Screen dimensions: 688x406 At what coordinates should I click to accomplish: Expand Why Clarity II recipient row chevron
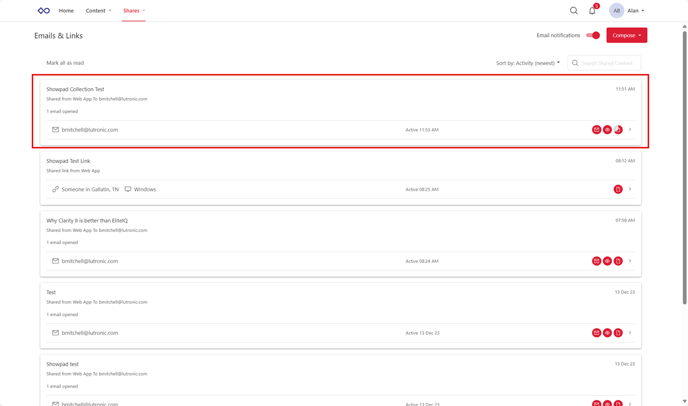point(630,261)
